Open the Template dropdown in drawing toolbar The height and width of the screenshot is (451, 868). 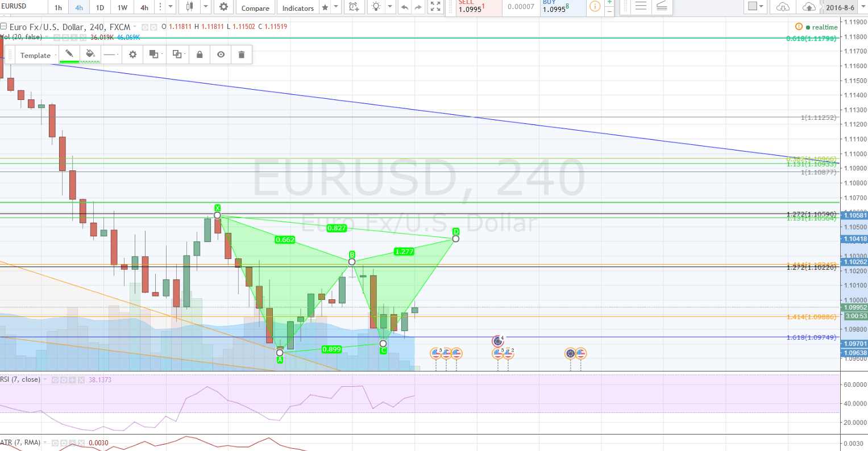click(38, 55)
